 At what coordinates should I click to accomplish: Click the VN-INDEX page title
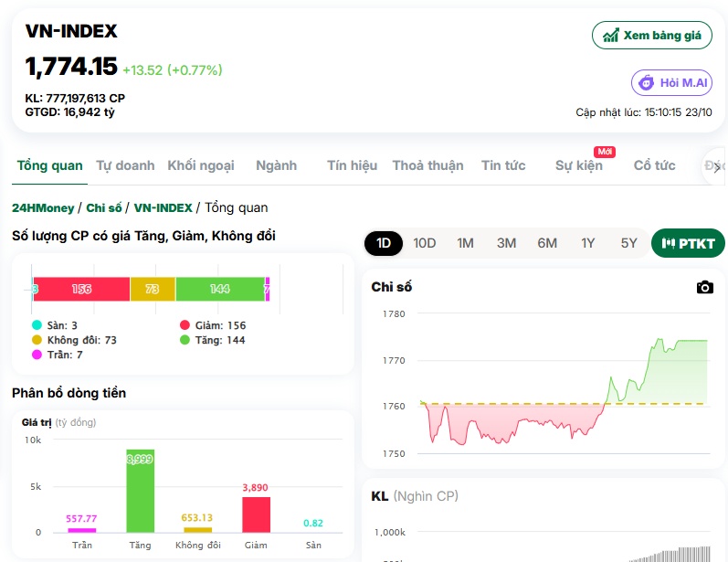click(x=71, y=31)
